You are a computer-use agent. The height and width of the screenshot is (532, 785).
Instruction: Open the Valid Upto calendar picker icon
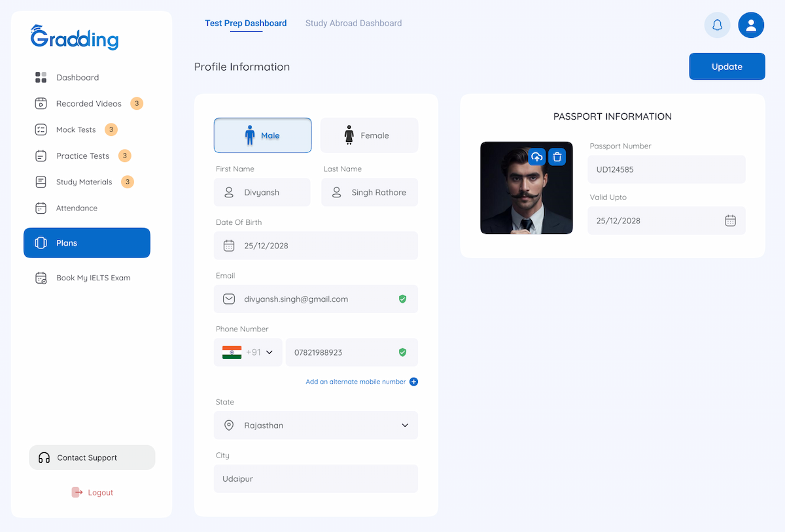click(x=731, y=220)
